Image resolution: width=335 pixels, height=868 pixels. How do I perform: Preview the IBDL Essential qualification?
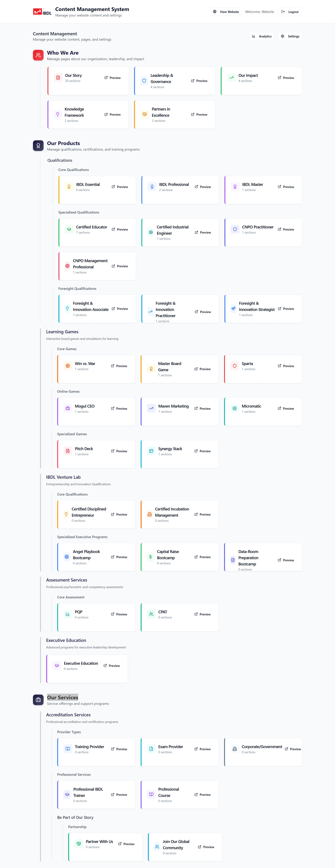point(120,187)
